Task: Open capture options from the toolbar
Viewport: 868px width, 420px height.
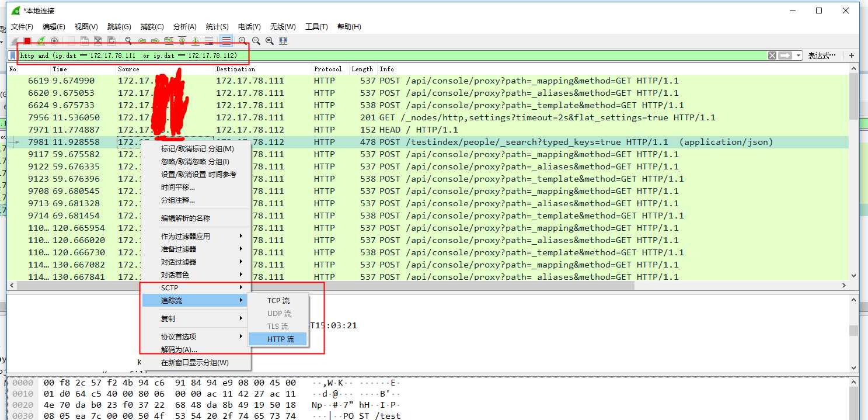Action: coord(54,41)
